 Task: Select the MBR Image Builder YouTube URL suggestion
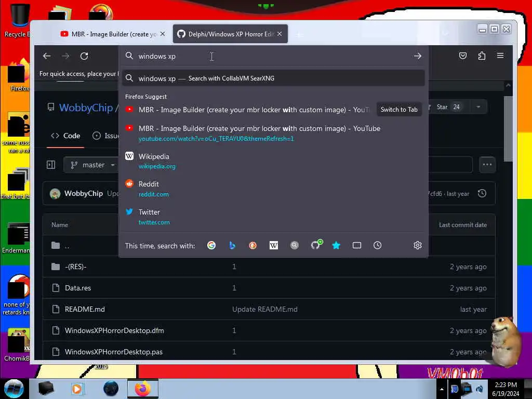pos(273,133)
